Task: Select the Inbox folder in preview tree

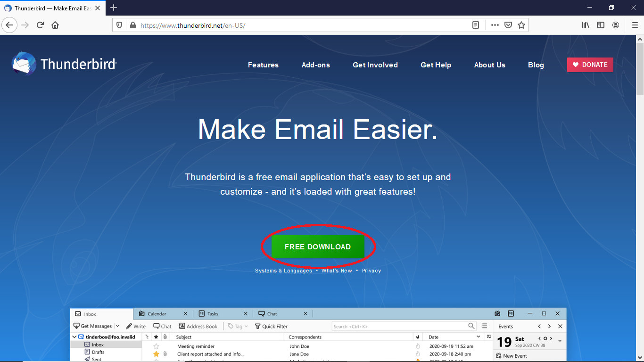Action: (106, 345)
